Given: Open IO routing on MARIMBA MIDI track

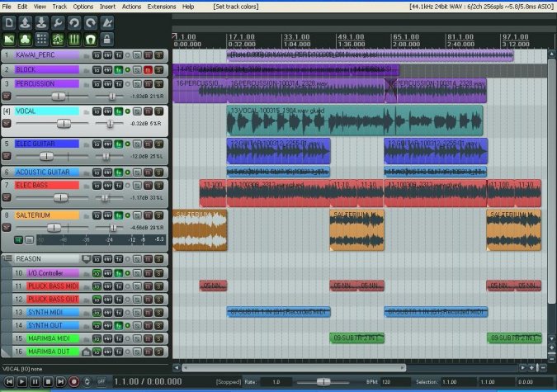Looking at the screenshot, I should pyautogui.click(x=97, y=338).
